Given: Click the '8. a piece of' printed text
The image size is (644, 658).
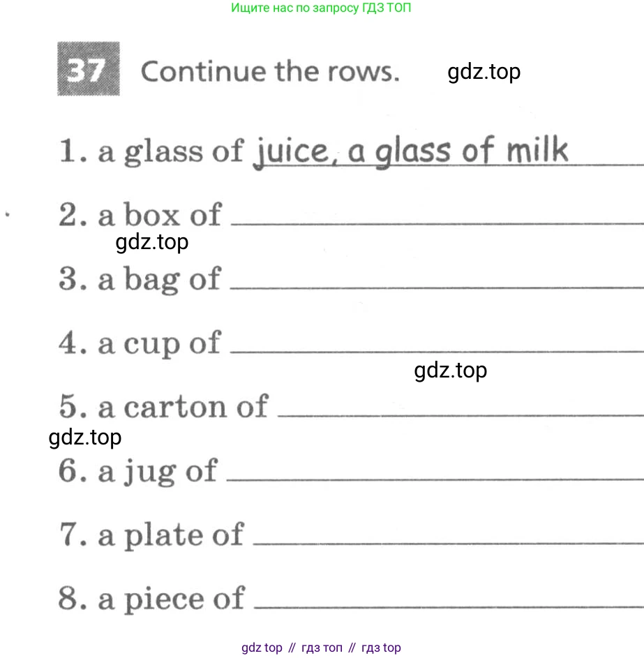Looking at the screenshot, I should (x=151, y=599).
